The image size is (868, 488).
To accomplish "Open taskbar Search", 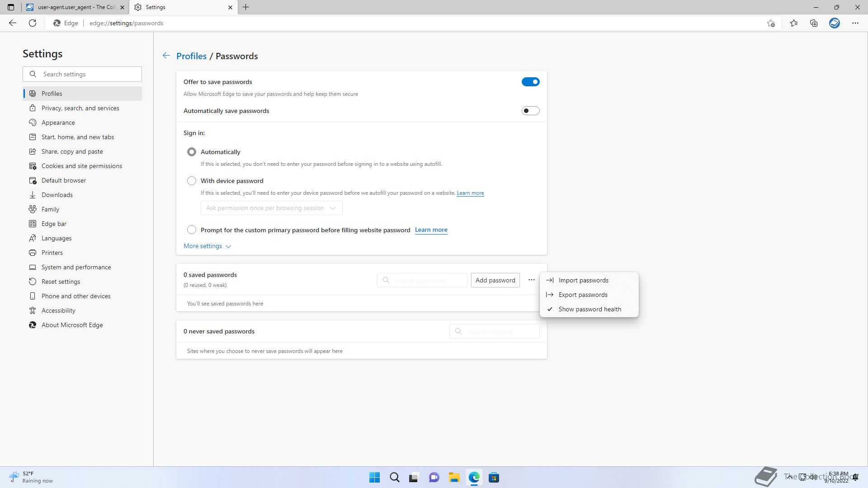I will pyautogui.click(x=395, y=478).
